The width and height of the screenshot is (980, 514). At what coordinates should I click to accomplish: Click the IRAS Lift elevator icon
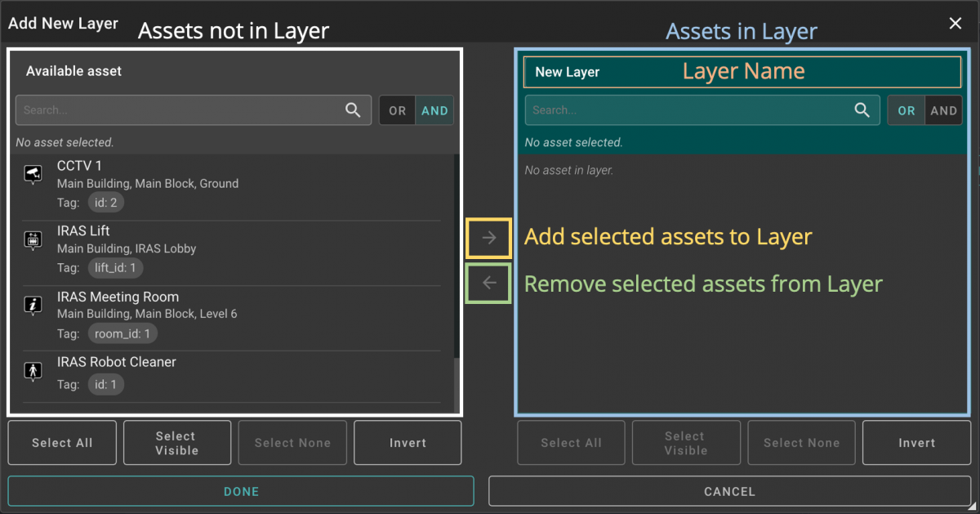[x=33, y=240]
